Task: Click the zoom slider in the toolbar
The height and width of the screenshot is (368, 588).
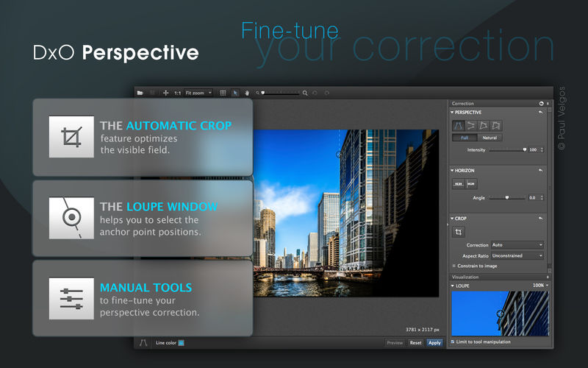Action: (281, 93)
